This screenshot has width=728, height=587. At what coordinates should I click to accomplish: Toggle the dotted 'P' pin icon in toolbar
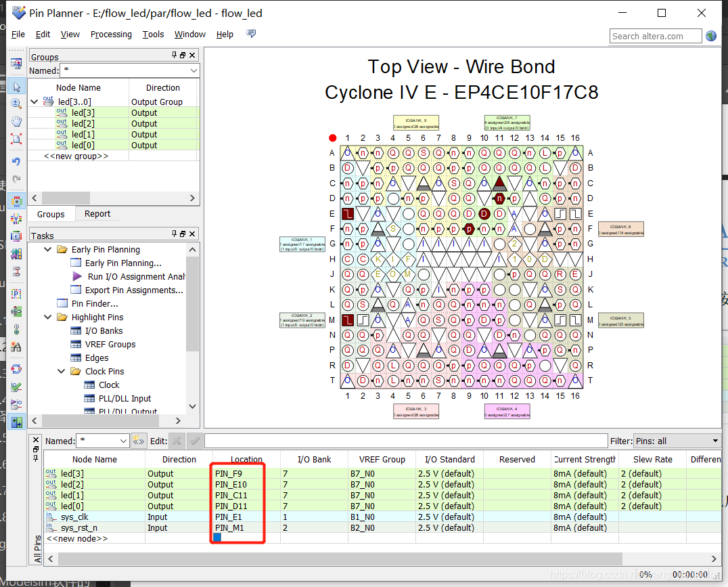16,294
